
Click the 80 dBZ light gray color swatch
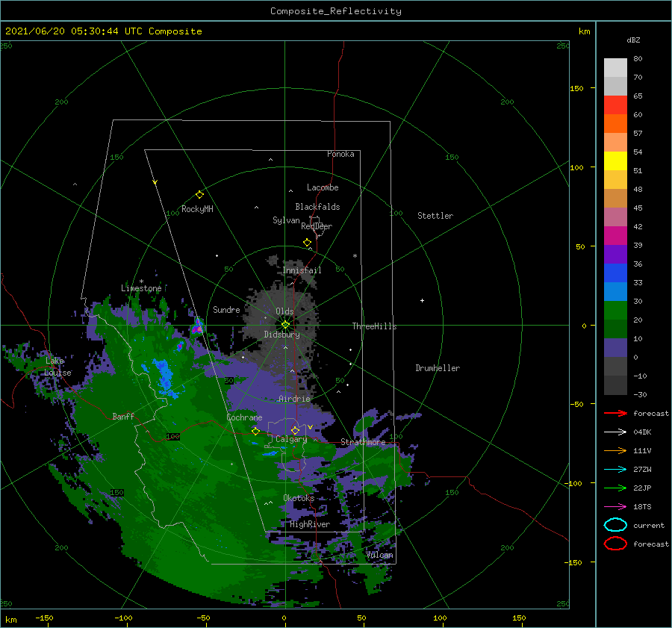point(615,68)
